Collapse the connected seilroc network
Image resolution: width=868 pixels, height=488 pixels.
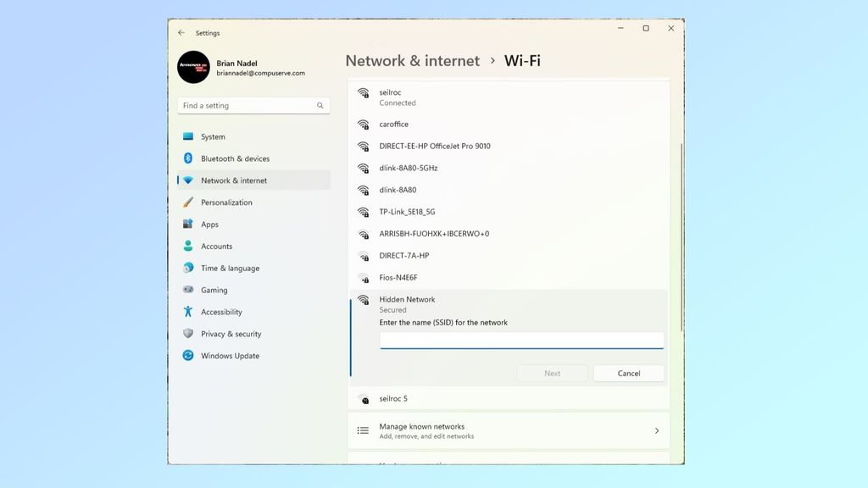(509, 97)
